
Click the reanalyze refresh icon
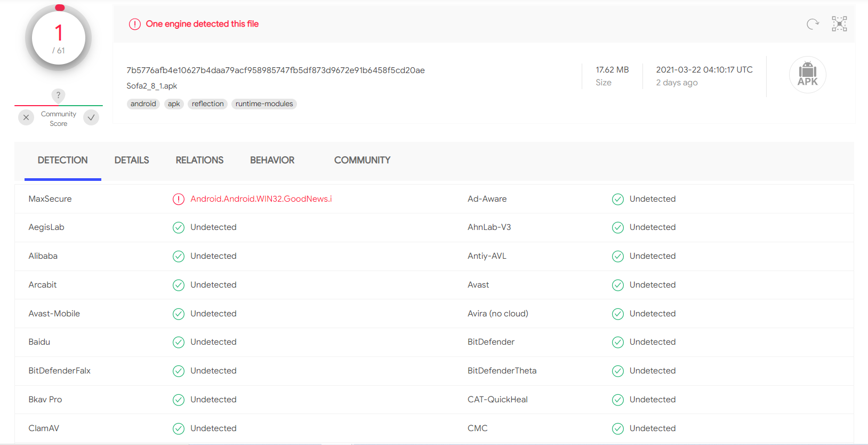point(813,24)
